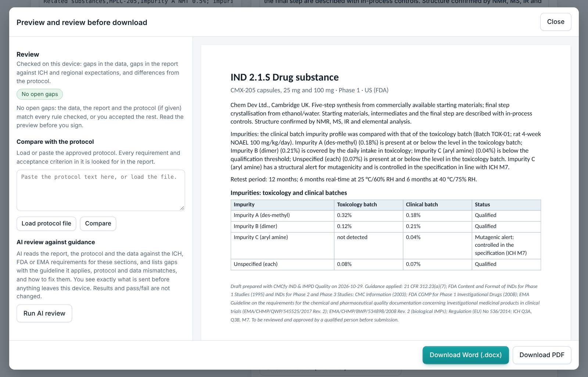
Task: Close the preview and review dialog
Action: point(555,22)
